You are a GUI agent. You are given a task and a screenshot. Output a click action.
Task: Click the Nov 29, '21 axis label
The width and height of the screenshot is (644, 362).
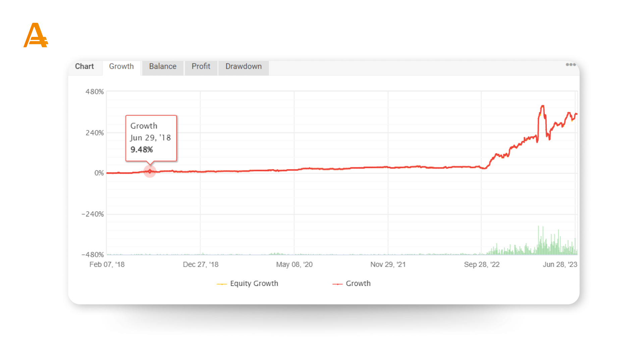(x=388, y=264)
